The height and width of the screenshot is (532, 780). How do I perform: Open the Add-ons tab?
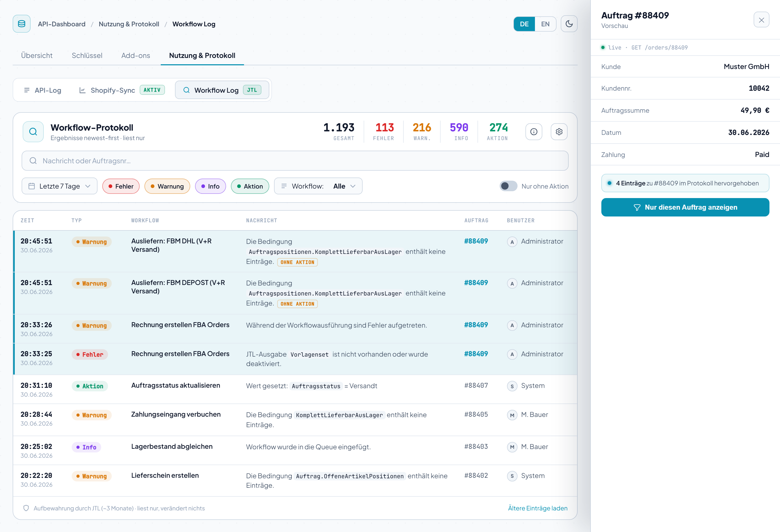point(136,55)
